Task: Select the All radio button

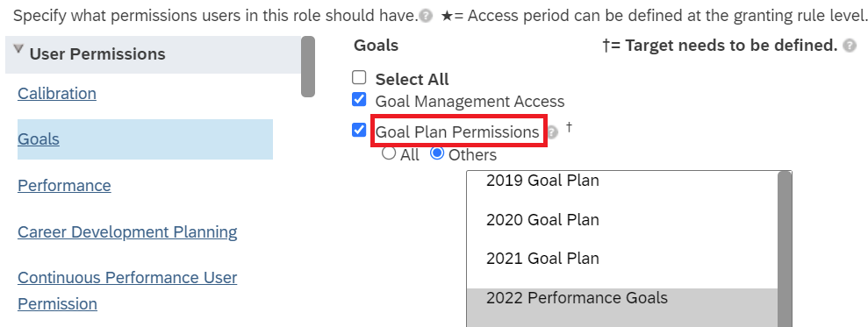Action: 389,153
